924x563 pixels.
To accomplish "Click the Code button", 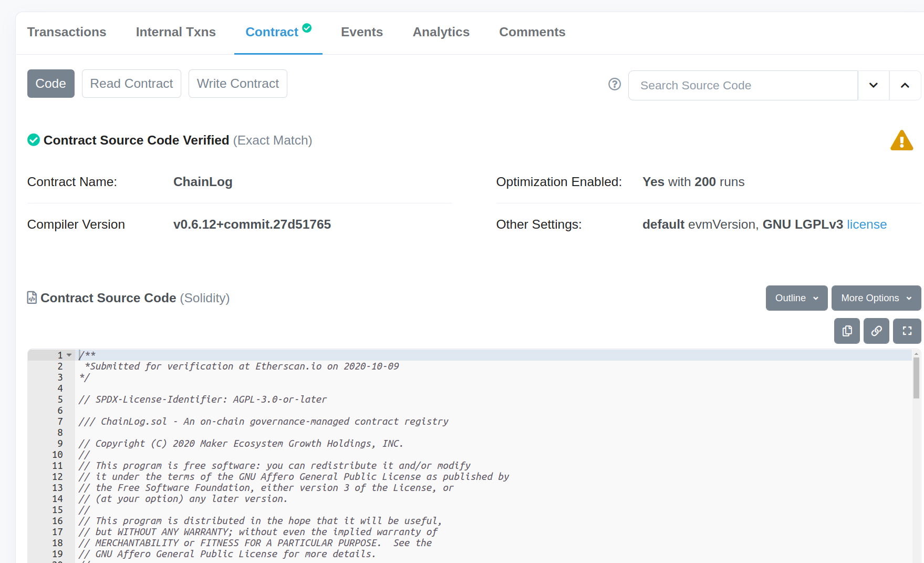I will 51,84.
